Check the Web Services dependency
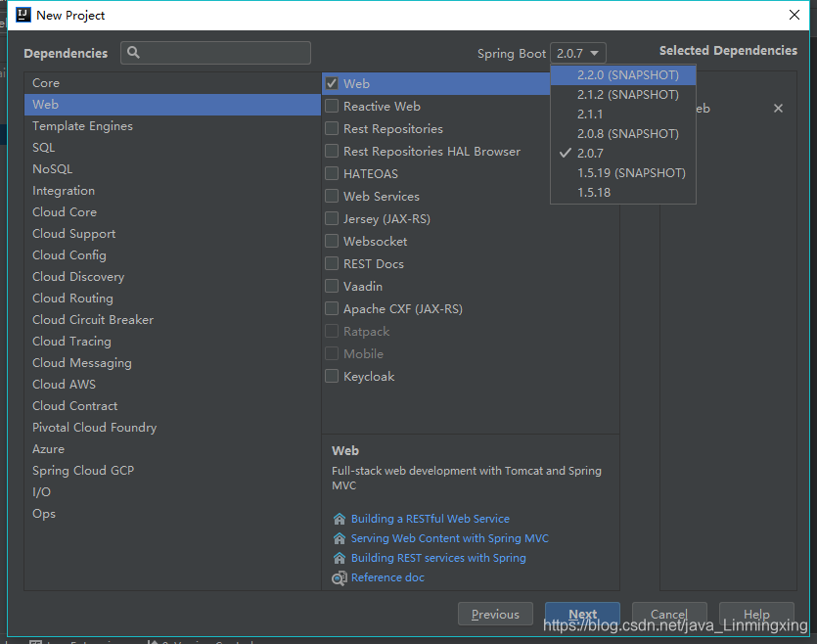This screenshot has height=644, width=817. (x=332, y=196)
